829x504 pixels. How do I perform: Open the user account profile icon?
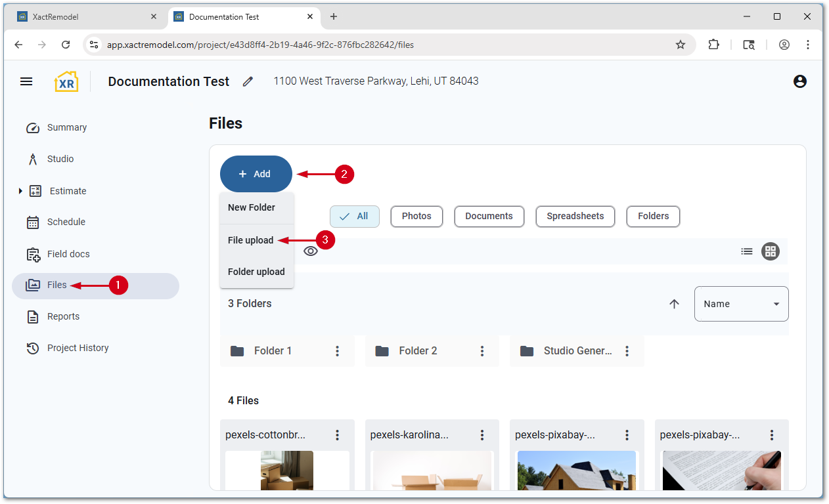pos(799,81)
